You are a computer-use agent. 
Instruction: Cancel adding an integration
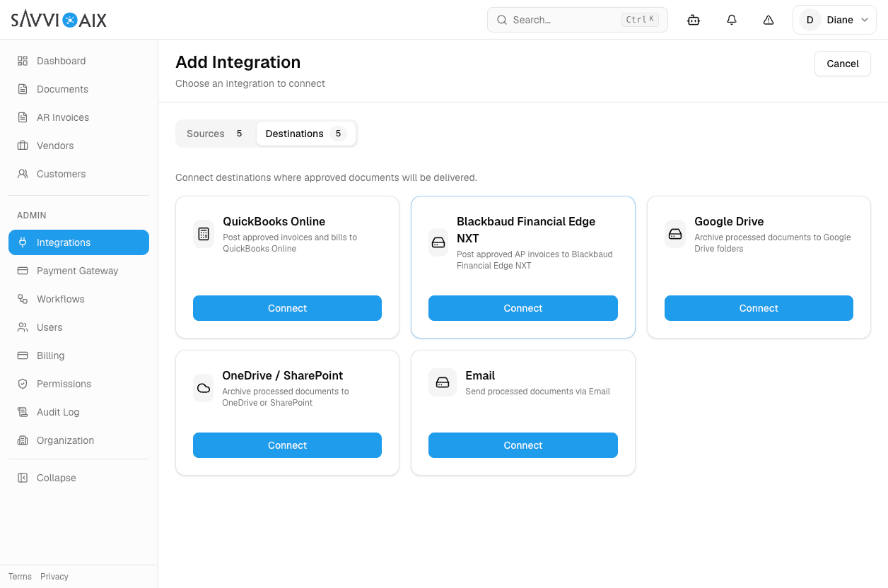[843, 64]
